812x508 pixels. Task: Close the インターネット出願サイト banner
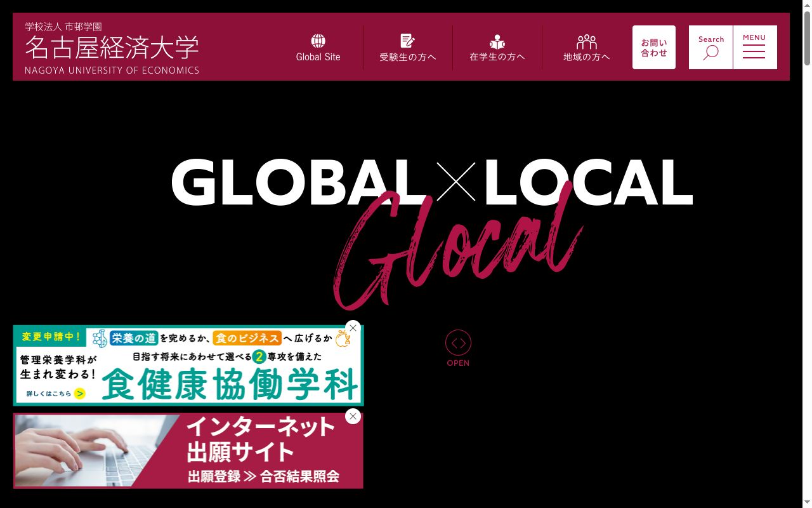pos(353,417)
